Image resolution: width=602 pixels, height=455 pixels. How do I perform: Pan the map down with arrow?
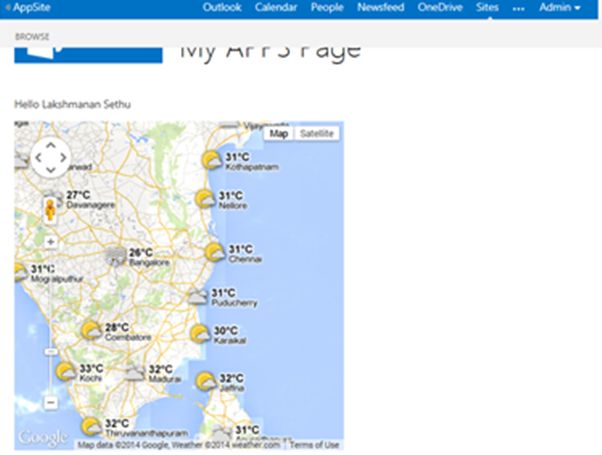[51, 170]
